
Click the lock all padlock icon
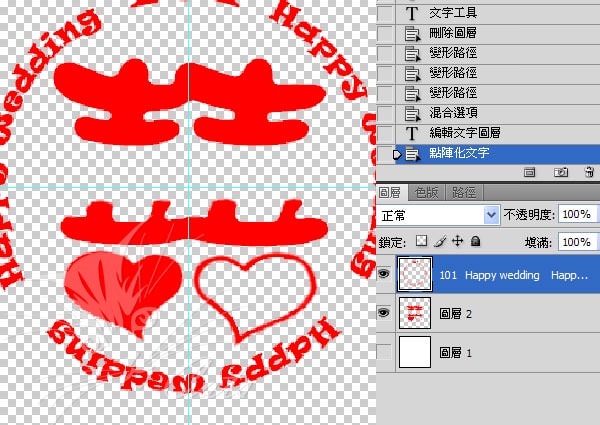pos(475,241)
